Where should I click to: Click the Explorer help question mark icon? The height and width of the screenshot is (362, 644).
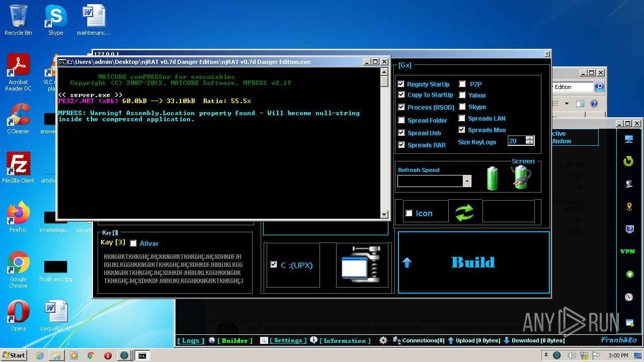[x=594, y=104]
